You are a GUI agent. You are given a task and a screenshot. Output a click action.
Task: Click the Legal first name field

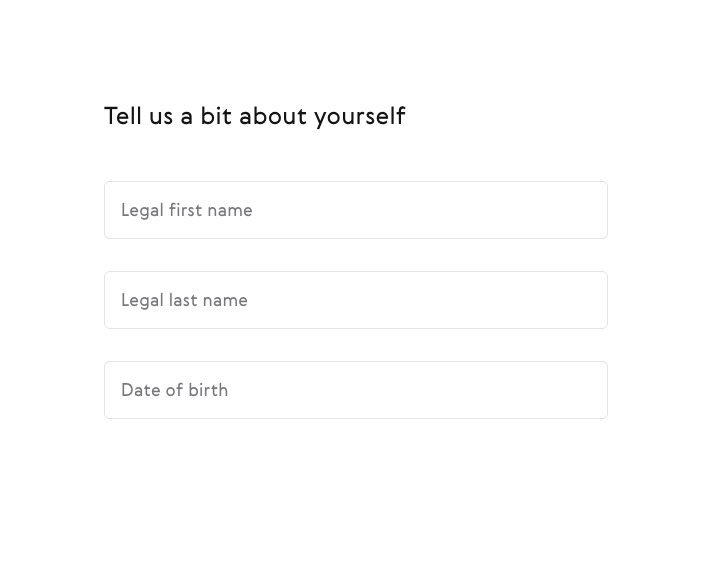[x=356, y=210]
